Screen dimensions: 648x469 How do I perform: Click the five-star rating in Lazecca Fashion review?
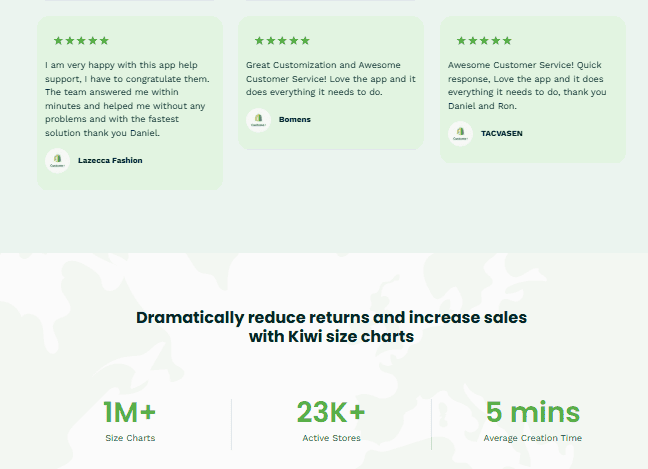point(81,41)
